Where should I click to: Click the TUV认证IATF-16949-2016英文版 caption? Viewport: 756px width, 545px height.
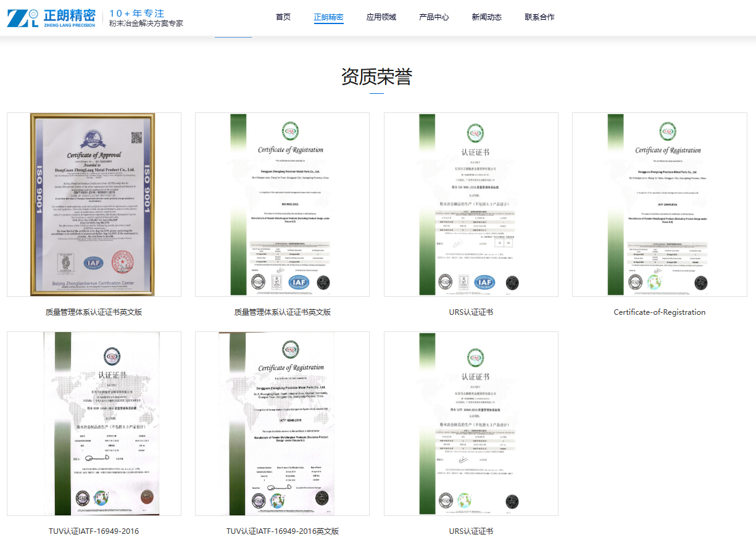(282, 531)
